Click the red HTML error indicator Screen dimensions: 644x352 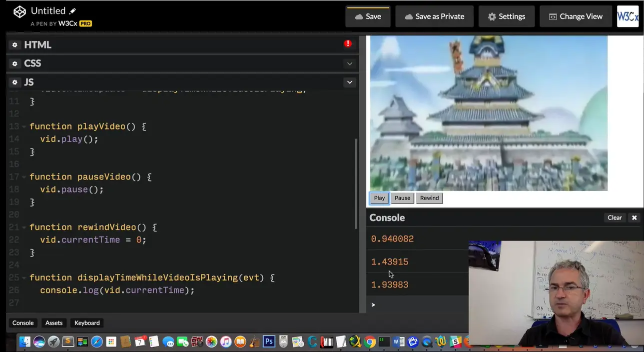[348, 44]
